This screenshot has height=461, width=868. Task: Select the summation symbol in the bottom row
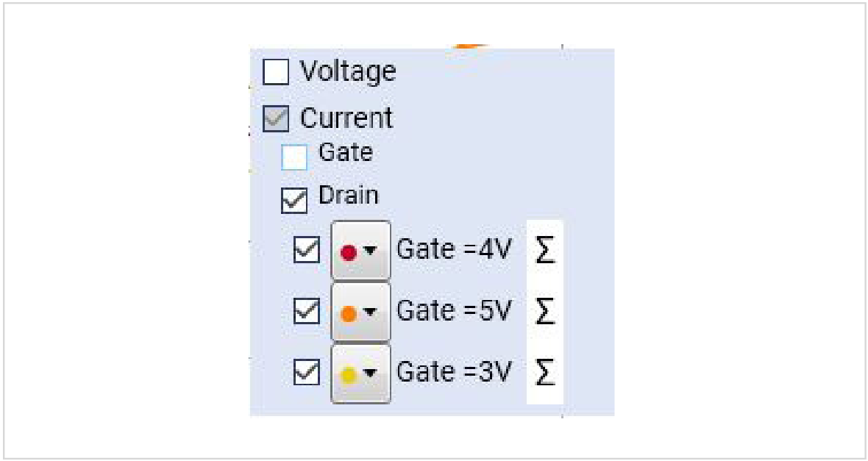[x=543, y=372]
